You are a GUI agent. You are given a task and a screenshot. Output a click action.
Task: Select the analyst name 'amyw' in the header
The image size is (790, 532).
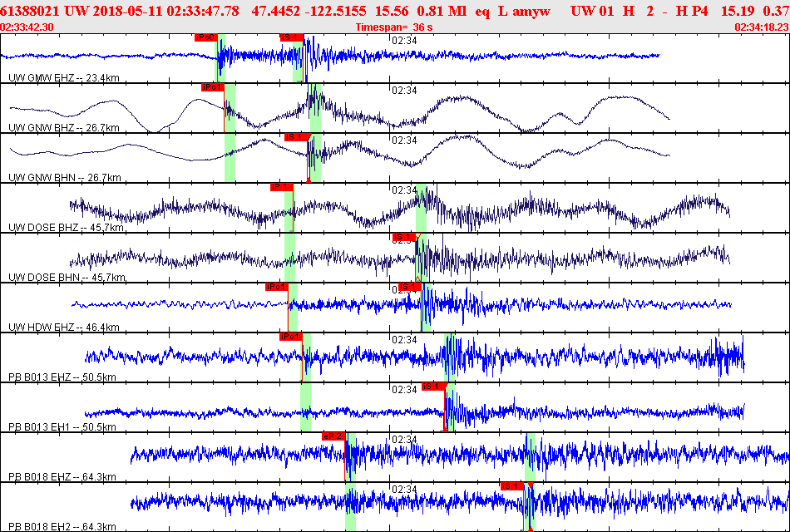531,11
